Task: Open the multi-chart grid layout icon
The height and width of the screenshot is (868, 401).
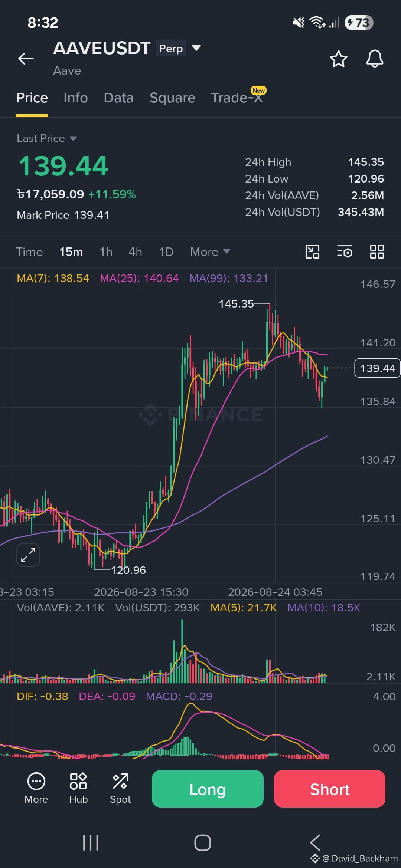Action: (377, 252)
